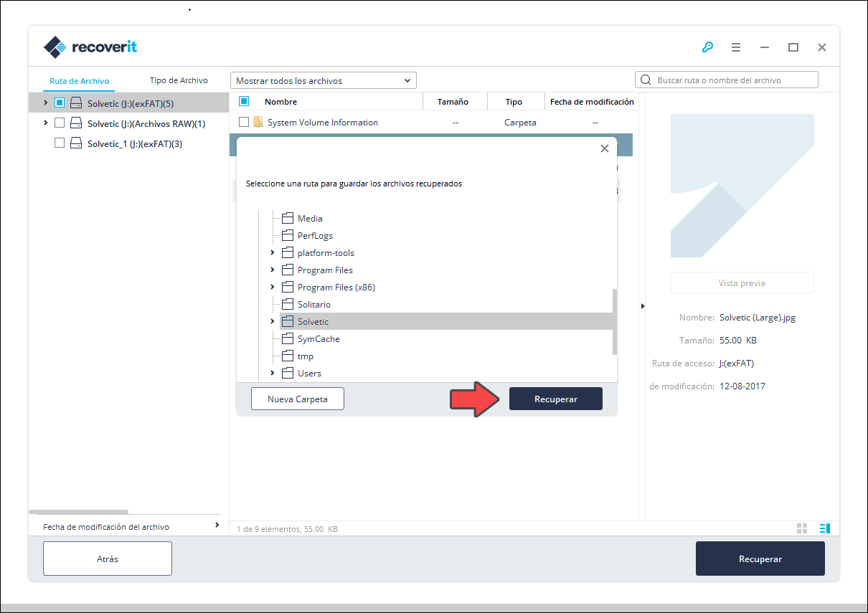Expand Fecha de modificación del archivo filter
This screenshot has width=868, height=613.
click(x=217, y=526)
